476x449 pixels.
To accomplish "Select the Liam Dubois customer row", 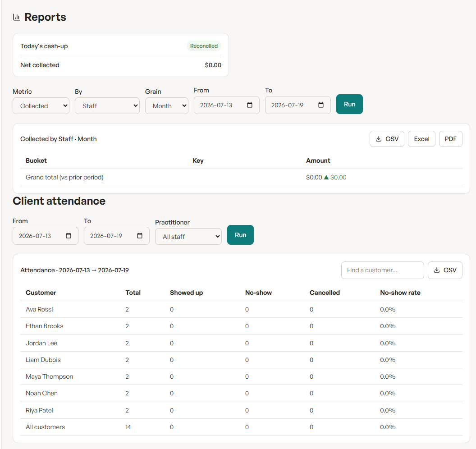I will click(241, 360).
